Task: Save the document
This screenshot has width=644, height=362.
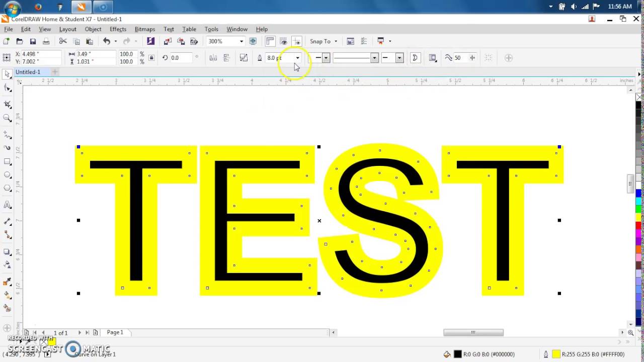Action: [33, 41]
